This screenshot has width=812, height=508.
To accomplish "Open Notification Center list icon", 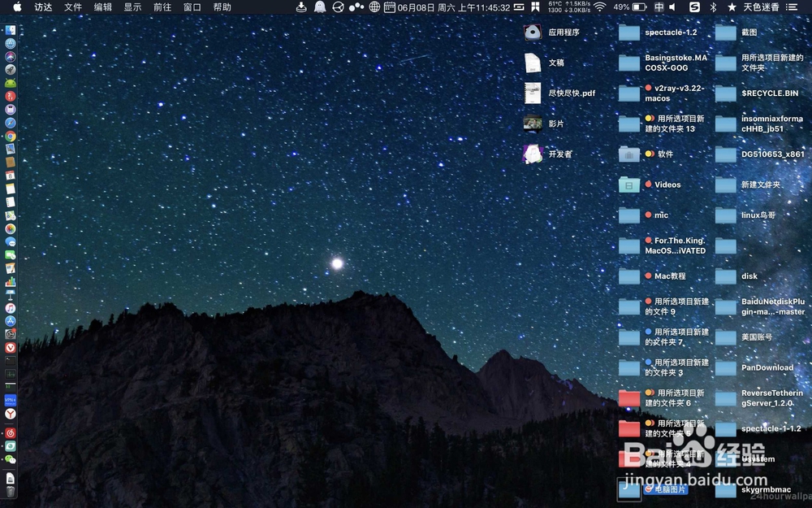I will (x=791, y=7).
